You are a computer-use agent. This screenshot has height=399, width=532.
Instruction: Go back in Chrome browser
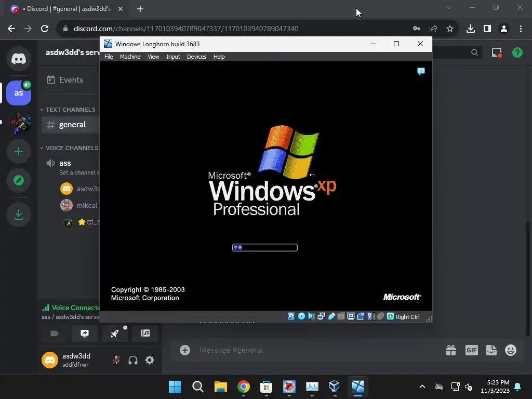pos(11,29)
